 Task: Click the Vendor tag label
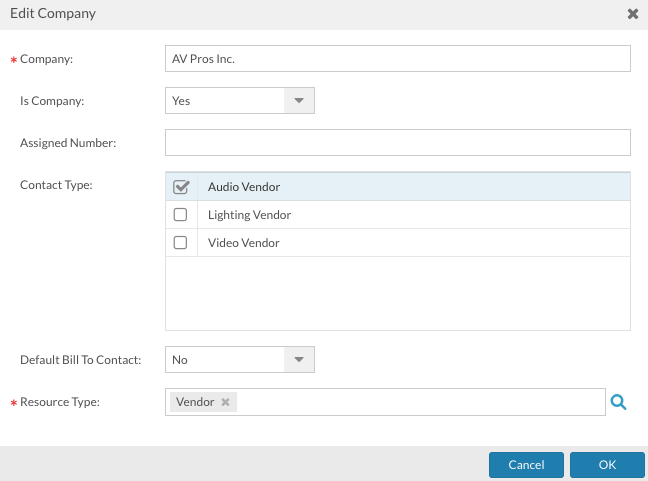pos(195,402)
